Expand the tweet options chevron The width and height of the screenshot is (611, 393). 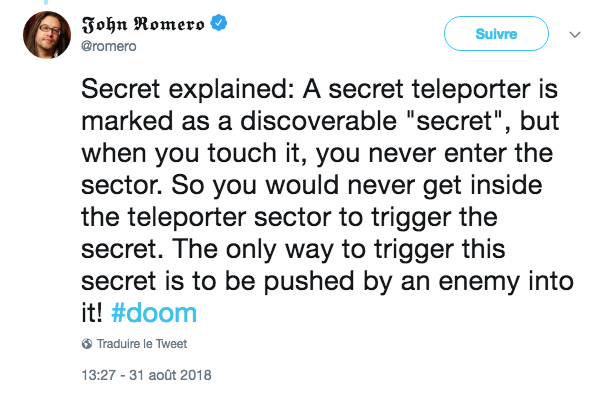point(575,34)
